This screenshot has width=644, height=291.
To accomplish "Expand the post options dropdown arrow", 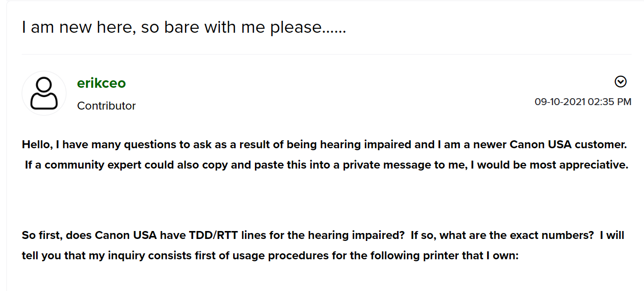I will (x=620, y=82).
